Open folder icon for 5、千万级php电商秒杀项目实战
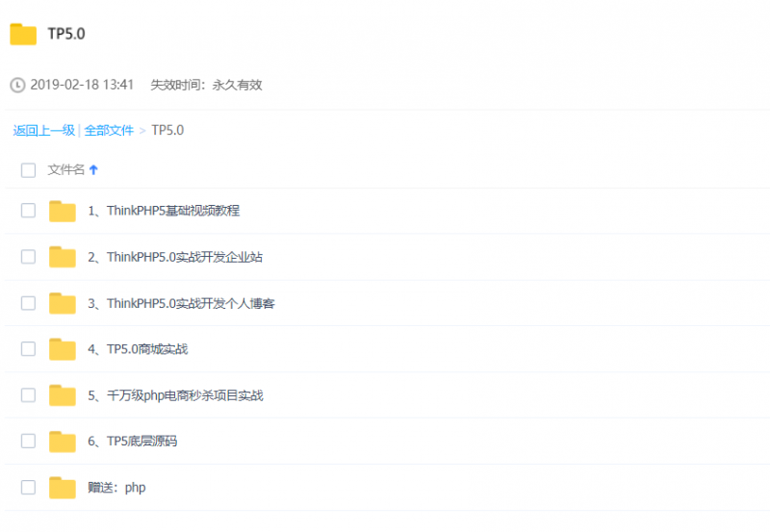 63,395
